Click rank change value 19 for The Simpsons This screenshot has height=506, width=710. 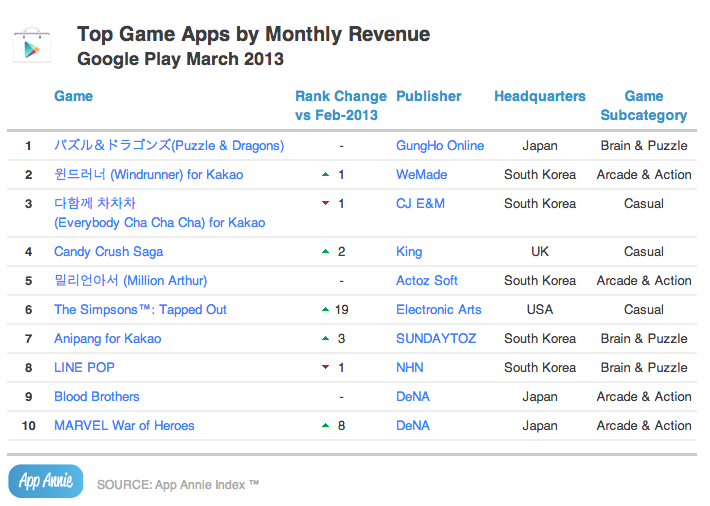click(x=341, y=309)
